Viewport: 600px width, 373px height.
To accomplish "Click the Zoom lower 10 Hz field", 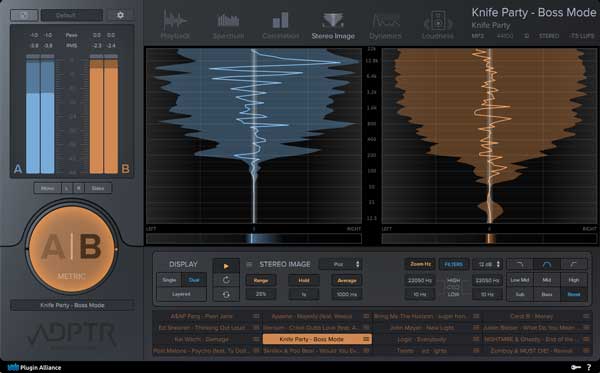I will 420,294.
